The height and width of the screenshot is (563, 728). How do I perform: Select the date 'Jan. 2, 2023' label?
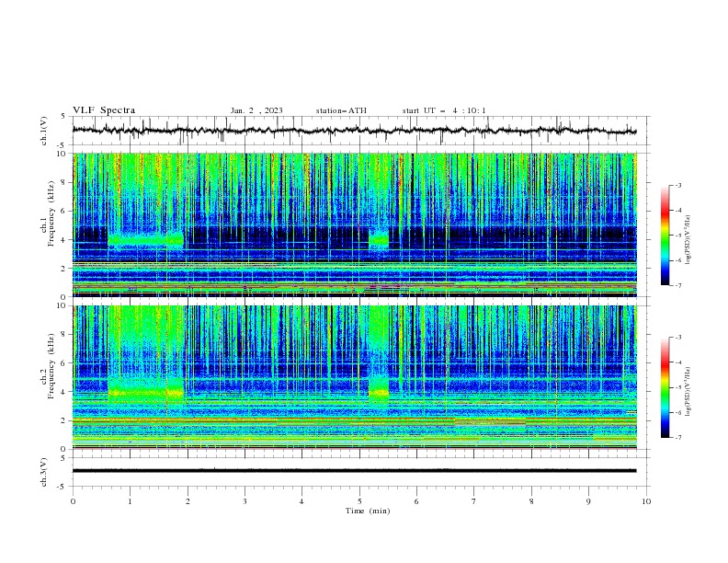click(x=256, y=110)
